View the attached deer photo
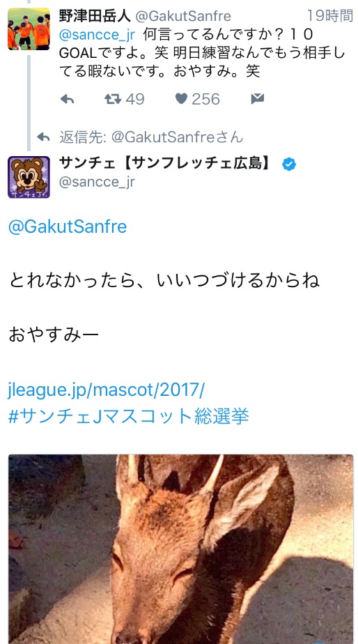Screen dimensions: 358x644 pos(180,549)
